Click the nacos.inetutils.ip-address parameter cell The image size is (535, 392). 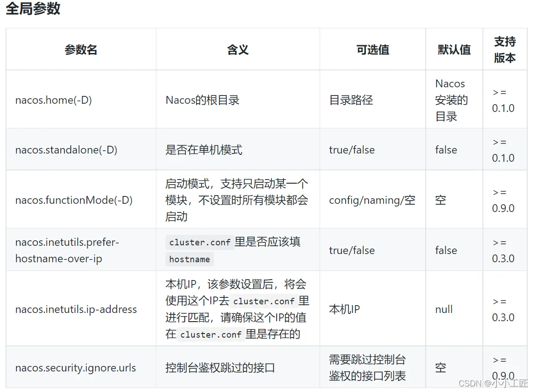pyautogui.click(x=76, y=309)
